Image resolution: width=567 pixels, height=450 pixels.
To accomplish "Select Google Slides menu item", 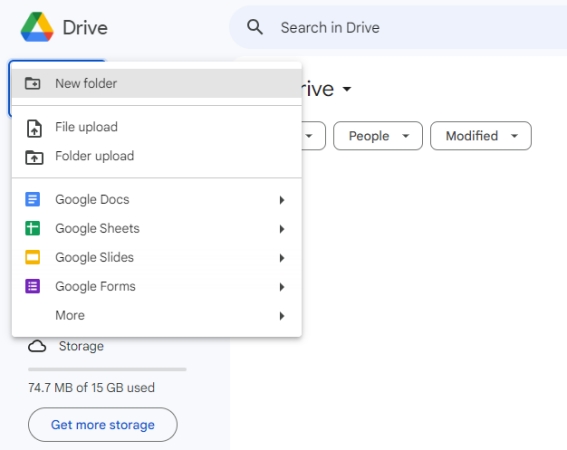I will pos(157,257).
